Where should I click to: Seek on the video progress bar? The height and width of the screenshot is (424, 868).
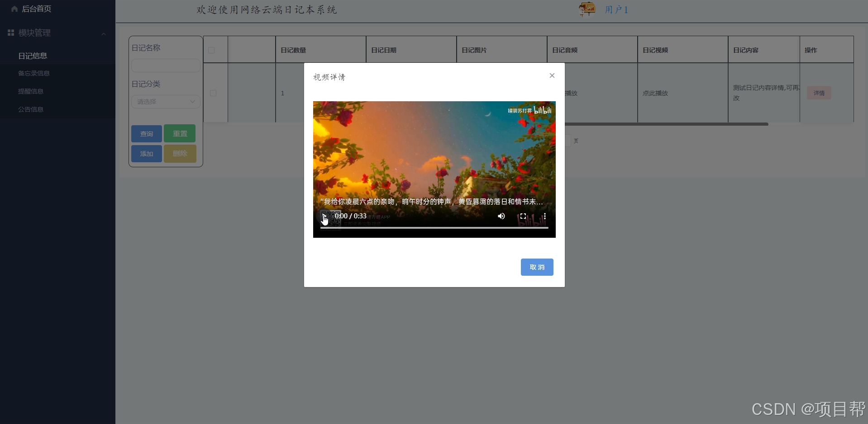(x=434, y=228)
